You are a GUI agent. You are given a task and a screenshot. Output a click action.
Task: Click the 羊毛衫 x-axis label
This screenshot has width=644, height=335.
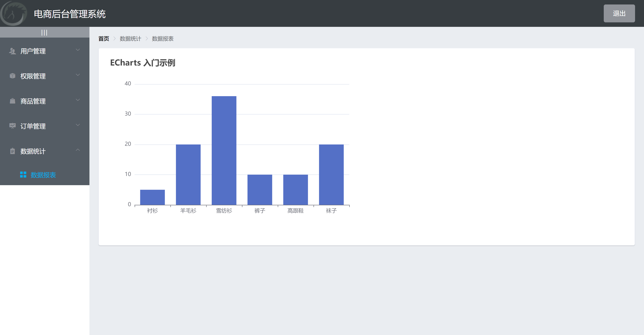click(188, 211)
